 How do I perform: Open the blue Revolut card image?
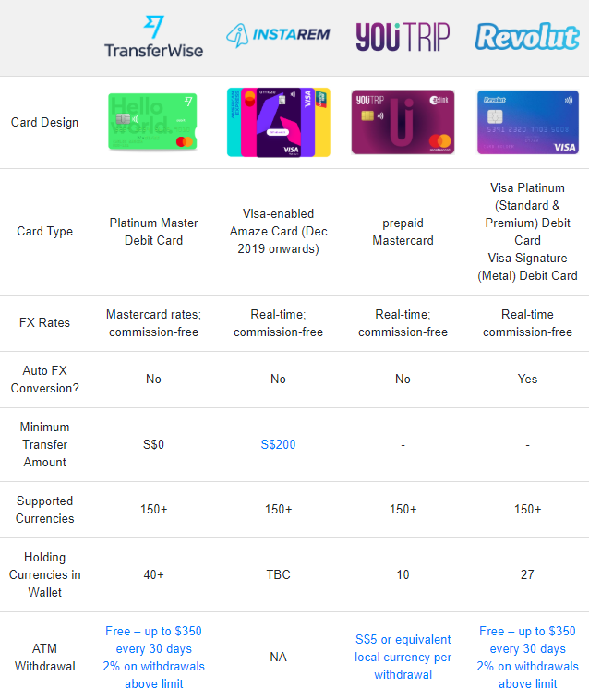(527, 122)
